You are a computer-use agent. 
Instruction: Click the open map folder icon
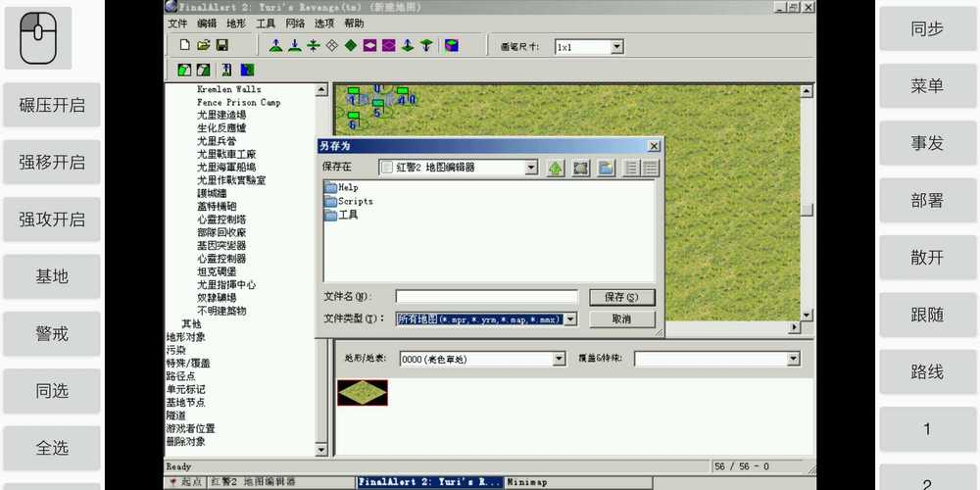tap(203, 45)
